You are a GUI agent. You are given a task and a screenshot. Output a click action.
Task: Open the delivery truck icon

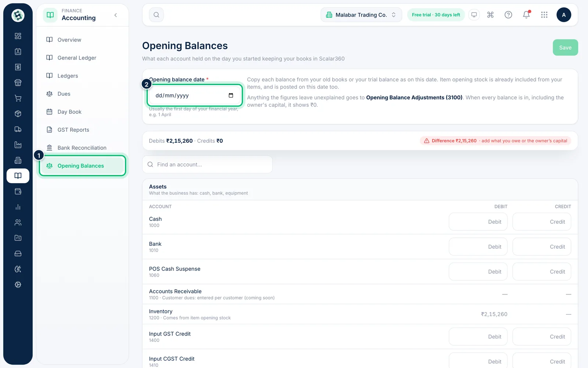point(18,129)
